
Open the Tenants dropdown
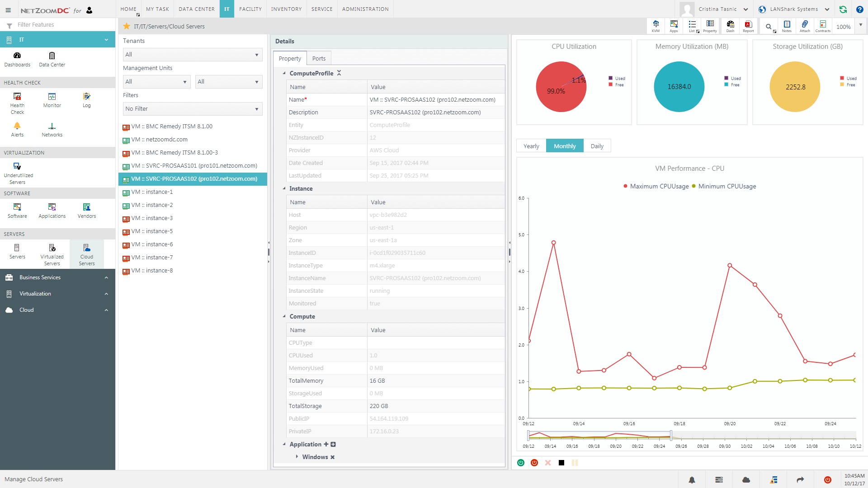tap(193, 55)
